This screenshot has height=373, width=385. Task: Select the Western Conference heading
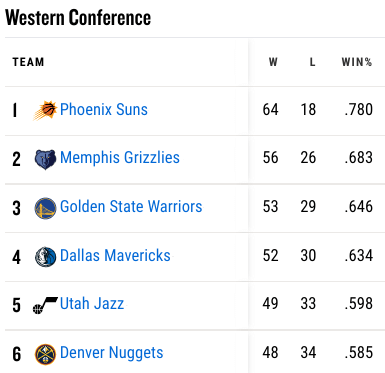(x=78, y=17)
